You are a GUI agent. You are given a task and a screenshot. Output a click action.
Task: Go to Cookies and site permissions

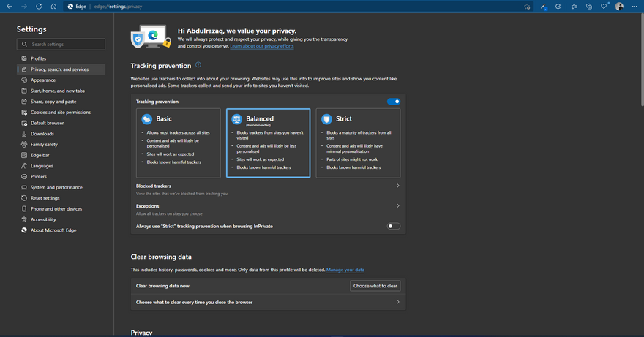pos(60,113)
